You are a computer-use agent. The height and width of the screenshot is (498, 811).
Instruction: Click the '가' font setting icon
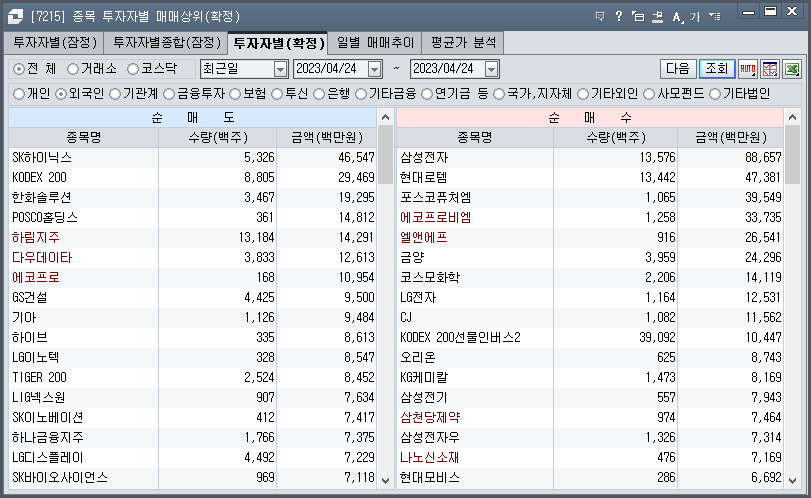696,17
